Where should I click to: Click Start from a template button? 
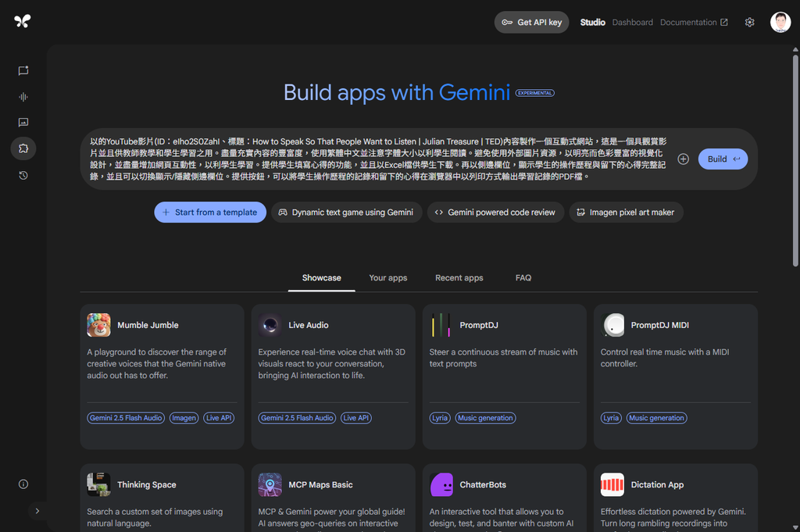click(x=210, y=212)
